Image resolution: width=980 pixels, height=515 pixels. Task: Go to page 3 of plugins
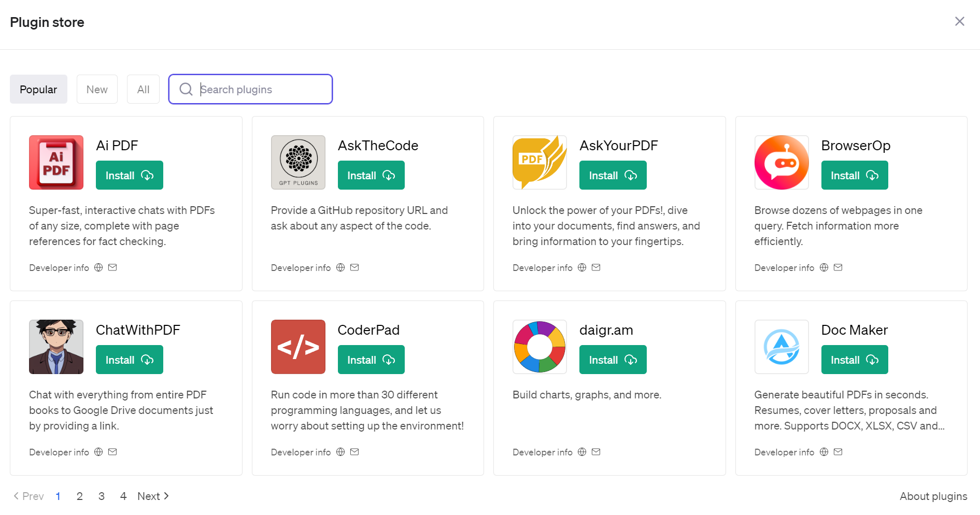tap(102, 496)
